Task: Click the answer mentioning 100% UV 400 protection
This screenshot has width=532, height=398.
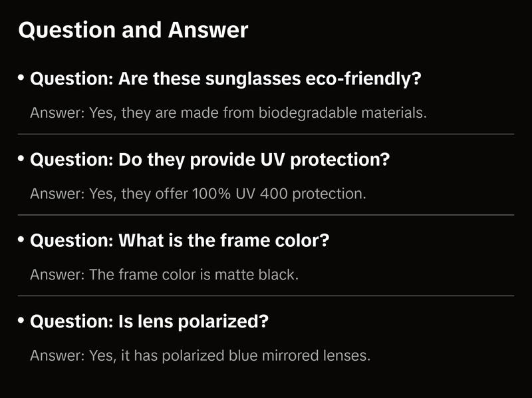Action: tap(198, 194)
